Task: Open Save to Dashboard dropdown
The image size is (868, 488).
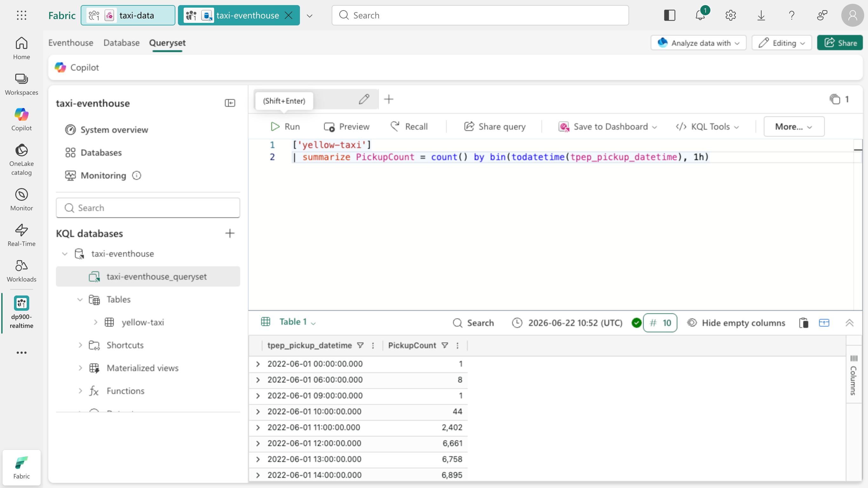Action: pos(607,127)
